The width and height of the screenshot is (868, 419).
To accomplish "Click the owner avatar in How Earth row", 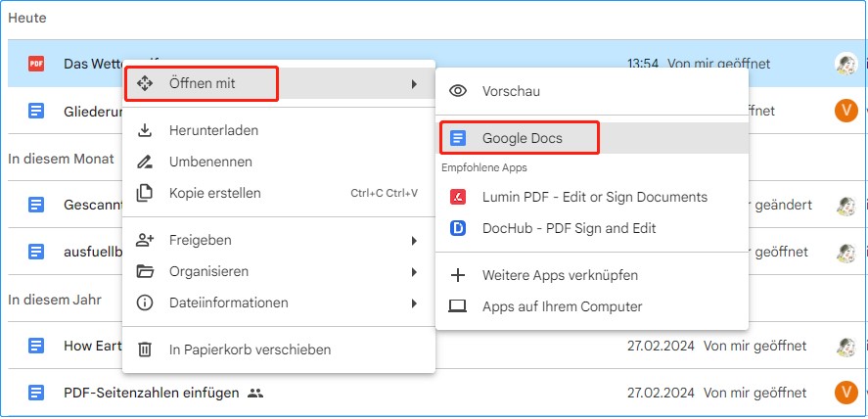I will 845,346.
